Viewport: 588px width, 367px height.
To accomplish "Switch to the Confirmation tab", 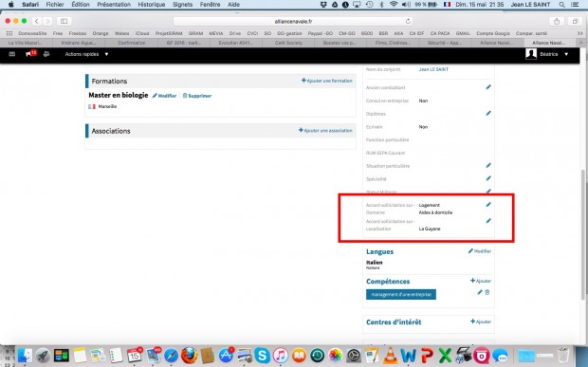I will point(132,43).
